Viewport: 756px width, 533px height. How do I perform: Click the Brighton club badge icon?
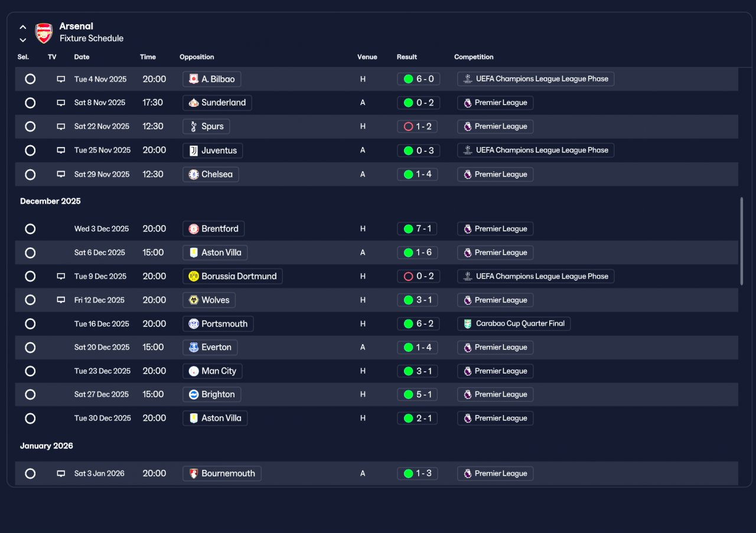[x=193, y=394]
